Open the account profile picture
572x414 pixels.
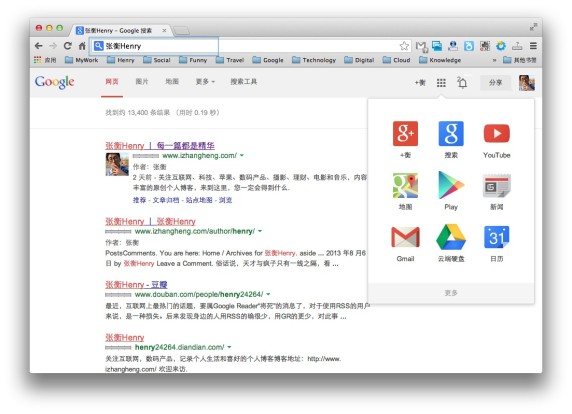tap(527, 83)
